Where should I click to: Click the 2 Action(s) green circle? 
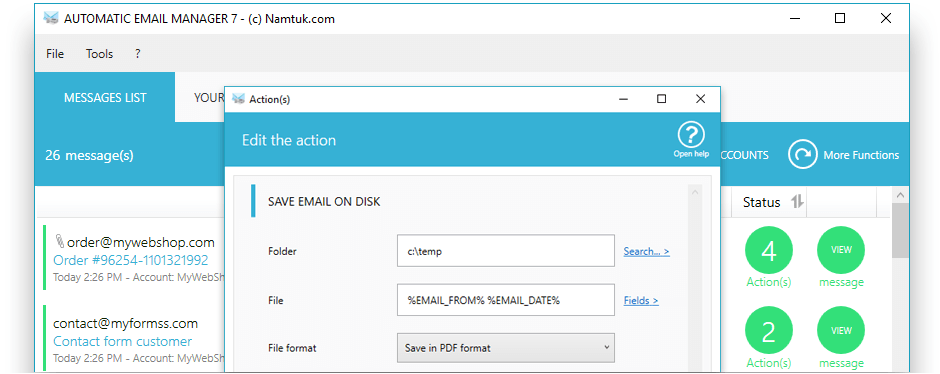(x=769, y=331)
